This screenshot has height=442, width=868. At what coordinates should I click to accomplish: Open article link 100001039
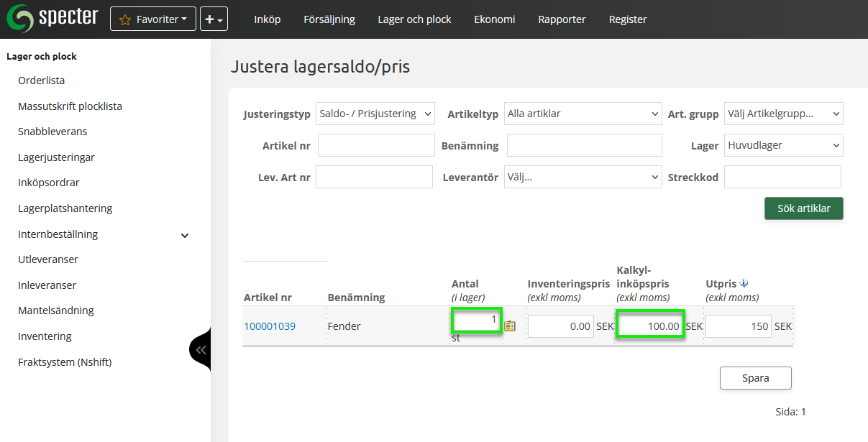coord(270,326)
